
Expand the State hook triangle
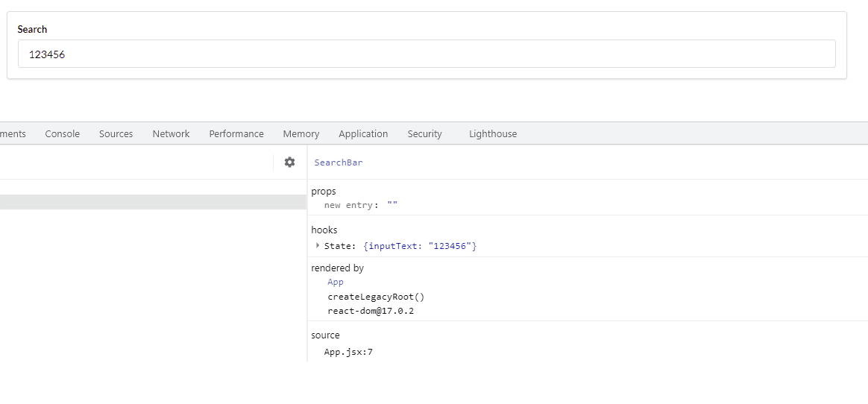[x=318, y=245]
